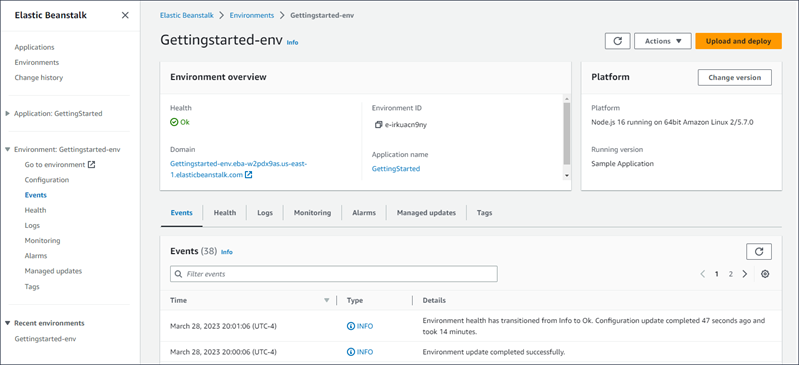The width and height of the screenshot is (800, 365).
Task: Open events table settings gear
Action: coord(765,274)
